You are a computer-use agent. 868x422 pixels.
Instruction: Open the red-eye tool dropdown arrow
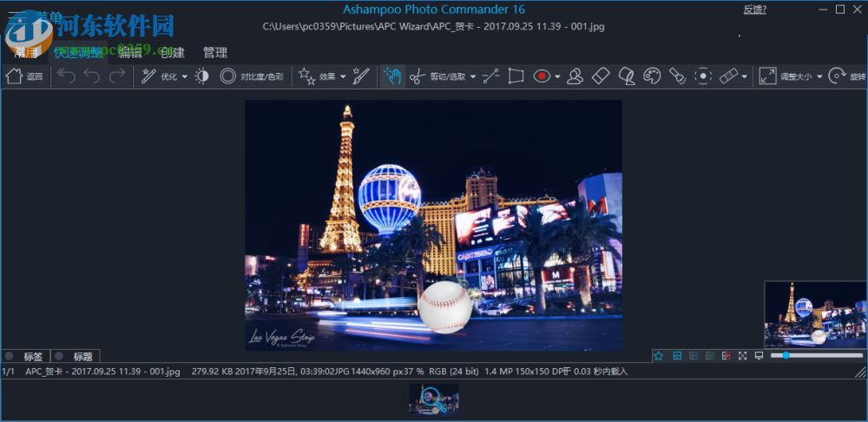click(557, 76)
